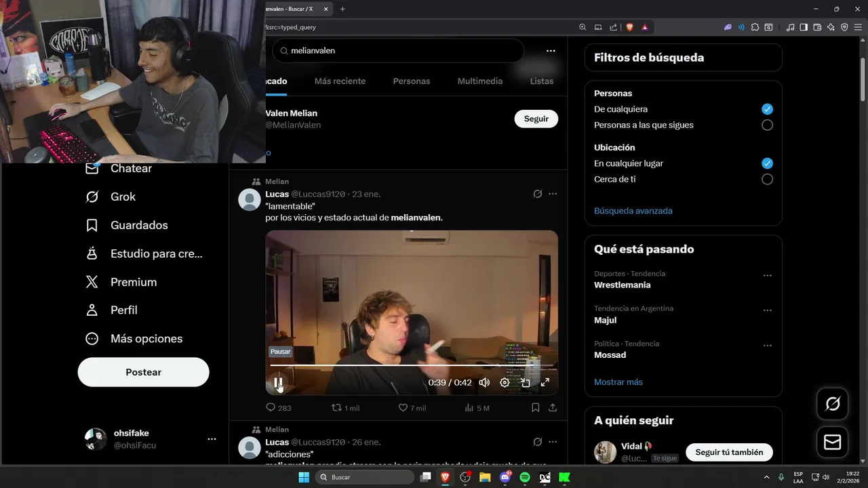The height and width of the screenshot is (488, 868).
Task: Open Spotify from taskbar
Action: [525, 477]
